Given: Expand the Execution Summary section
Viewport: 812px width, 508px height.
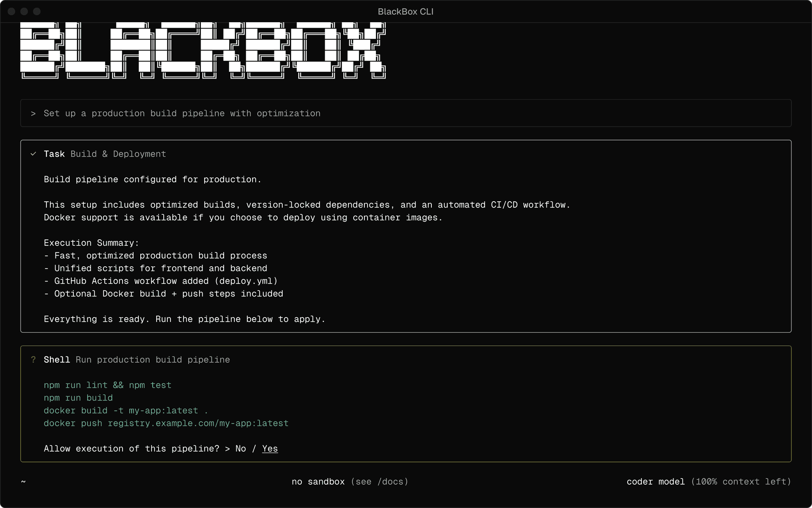Looking at the screenshot, I should (x=91, y=242).
